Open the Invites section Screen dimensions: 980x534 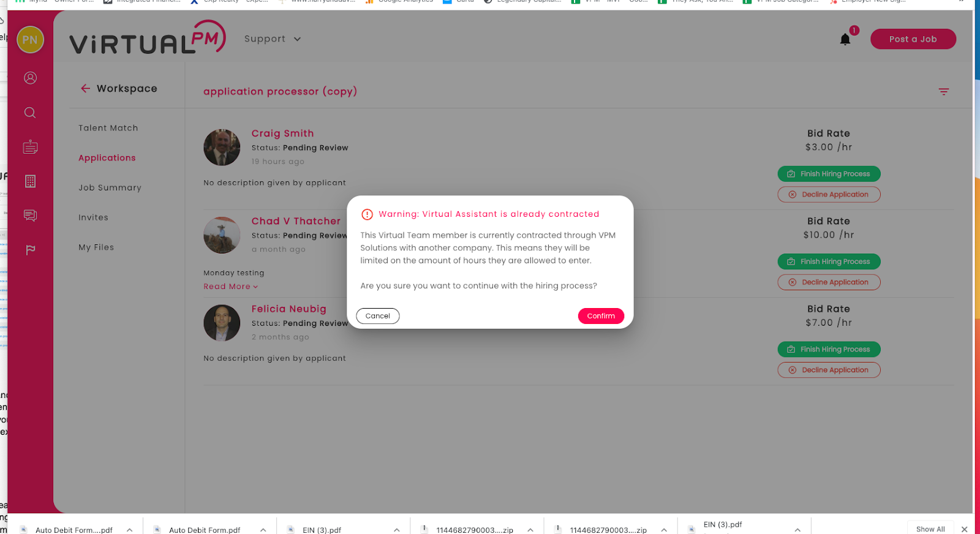point(93,217)
